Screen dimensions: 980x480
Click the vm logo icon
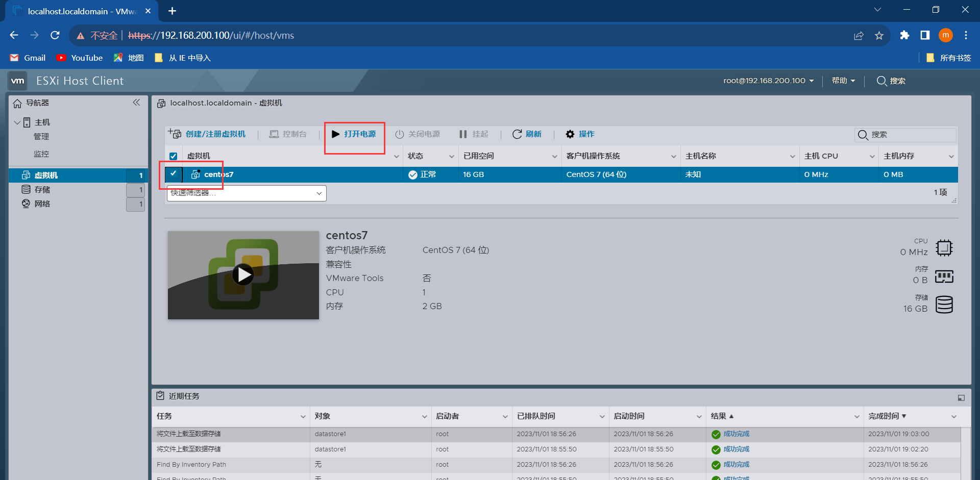18,81
